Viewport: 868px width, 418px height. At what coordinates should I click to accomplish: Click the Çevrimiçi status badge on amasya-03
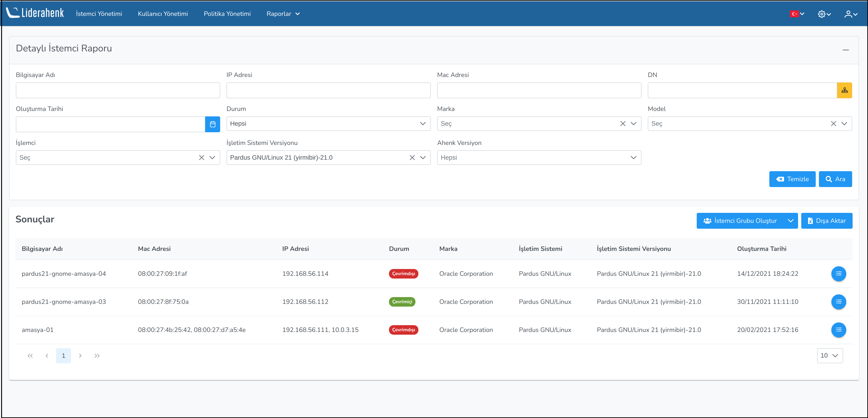coord(403,302)
